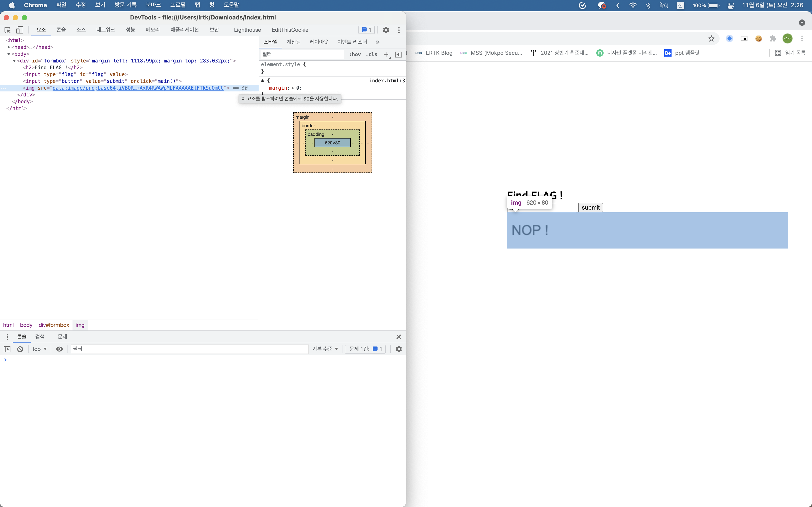Viewport: 812px width, 507px height.
Task: Show the console sidebar icon
Action: pos(7,349)
